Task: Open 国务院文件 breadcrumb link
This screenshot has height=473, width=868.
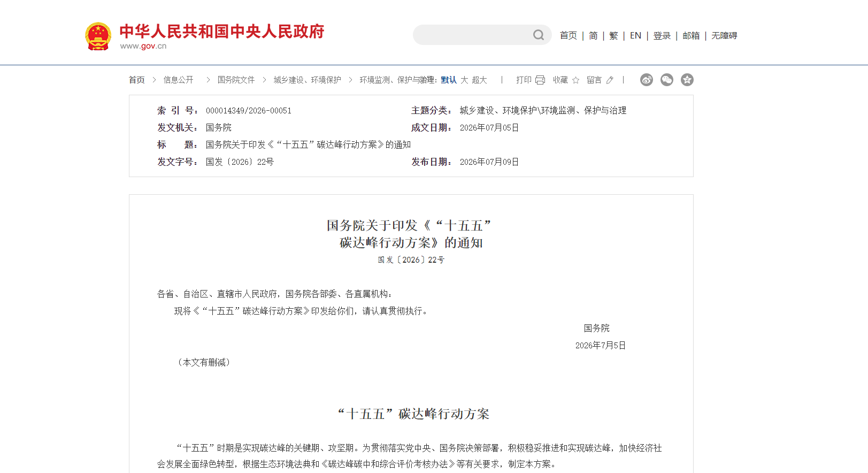Action: 236,80
